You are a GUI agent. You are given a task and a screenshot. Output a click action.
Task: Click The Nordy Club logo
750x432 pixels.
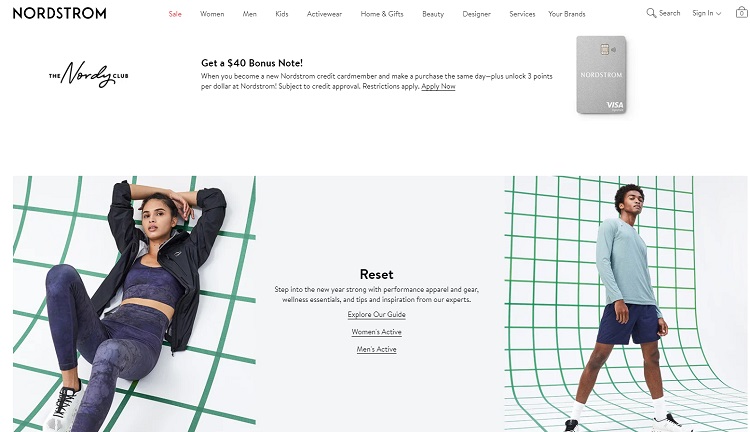point(88,75)
